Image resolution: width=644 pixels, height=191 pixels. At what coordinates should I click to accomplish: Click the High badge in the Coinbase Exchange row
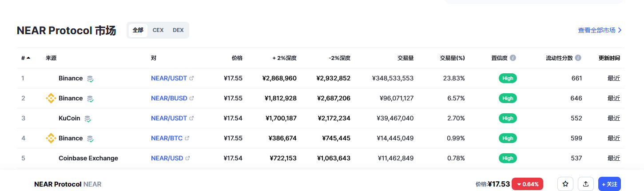click(508, 158)
